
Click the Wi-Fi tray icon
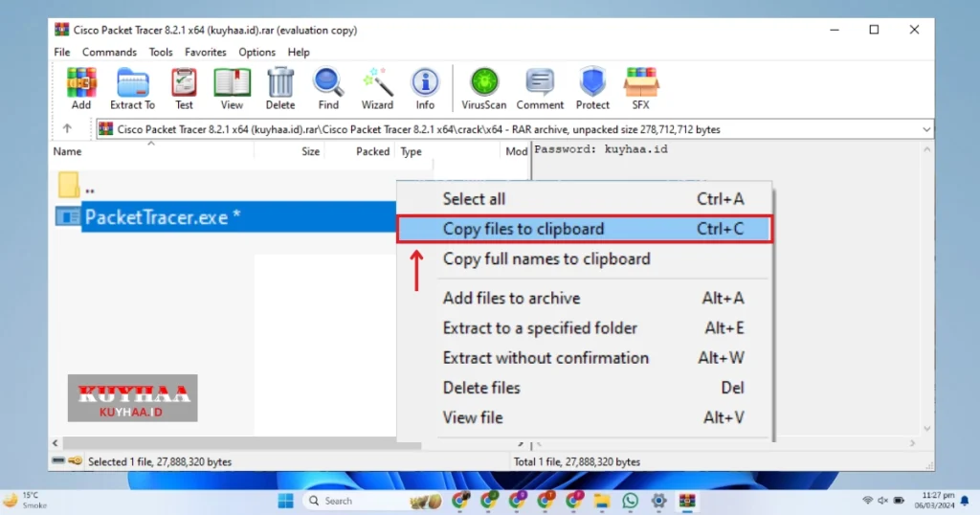867,501
